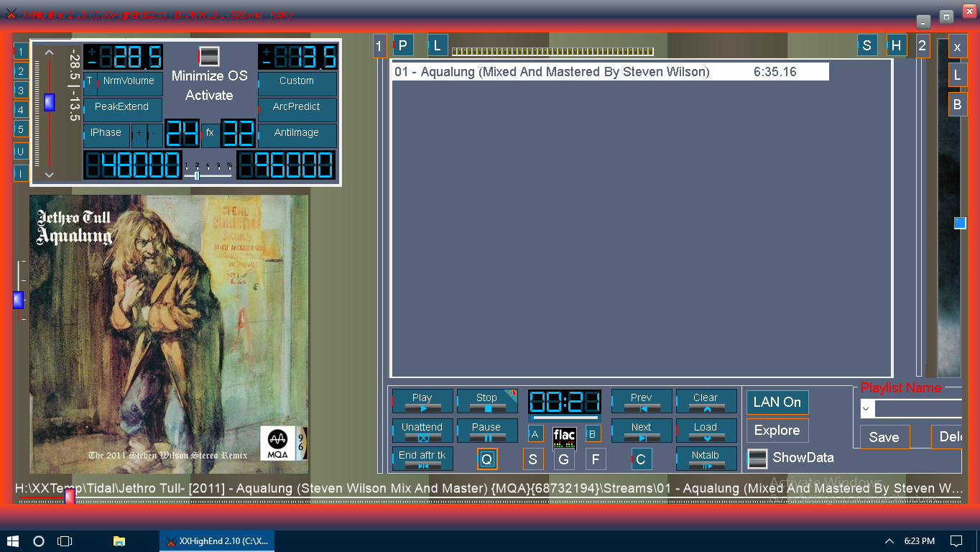Toggle the ShowData switch
The image size is (980, 552).
coord(757,458)
